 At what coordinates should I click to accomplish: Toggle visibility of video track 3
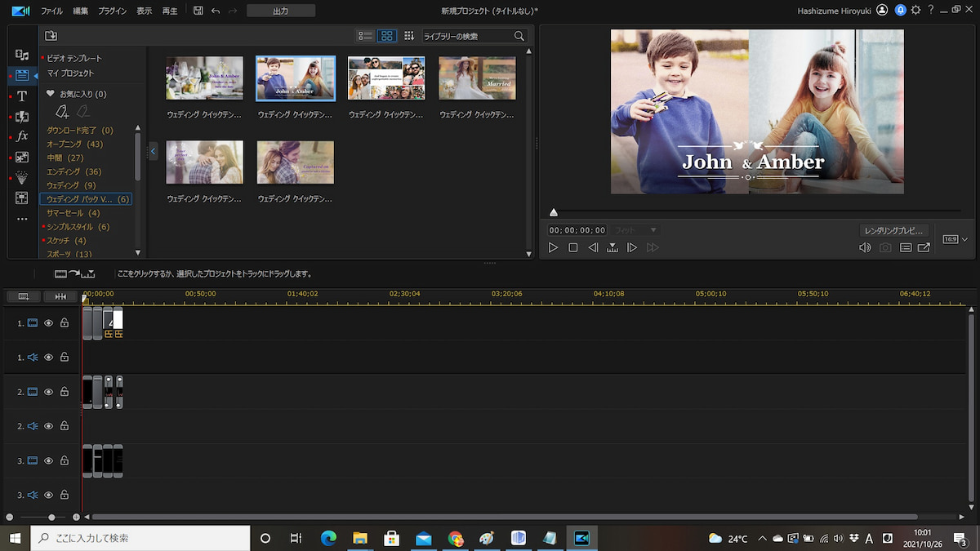point(48,460)
